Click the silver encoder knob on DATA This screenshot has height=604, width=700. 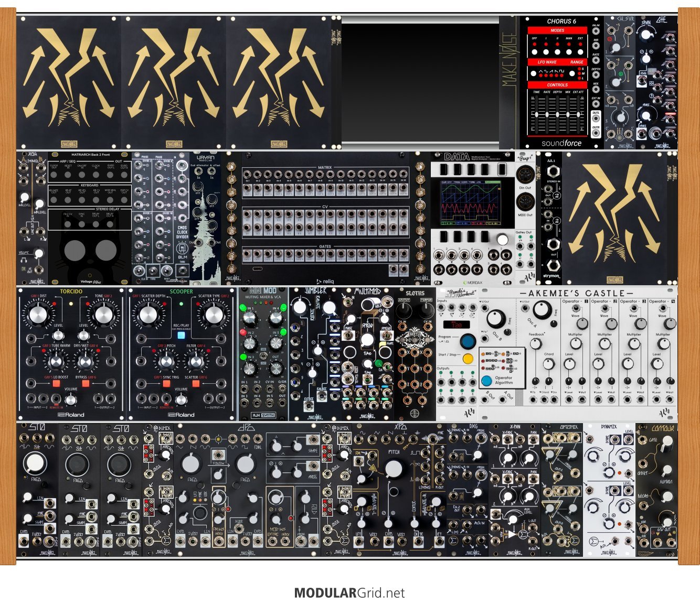click(502, 239)
